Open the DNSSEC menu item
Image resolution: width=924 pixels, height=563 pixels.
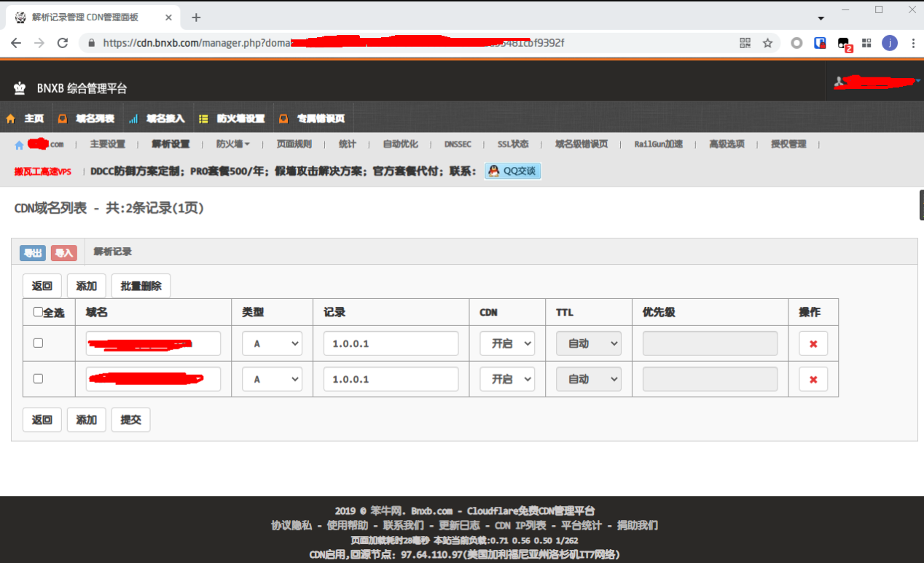tap(458, 144)
